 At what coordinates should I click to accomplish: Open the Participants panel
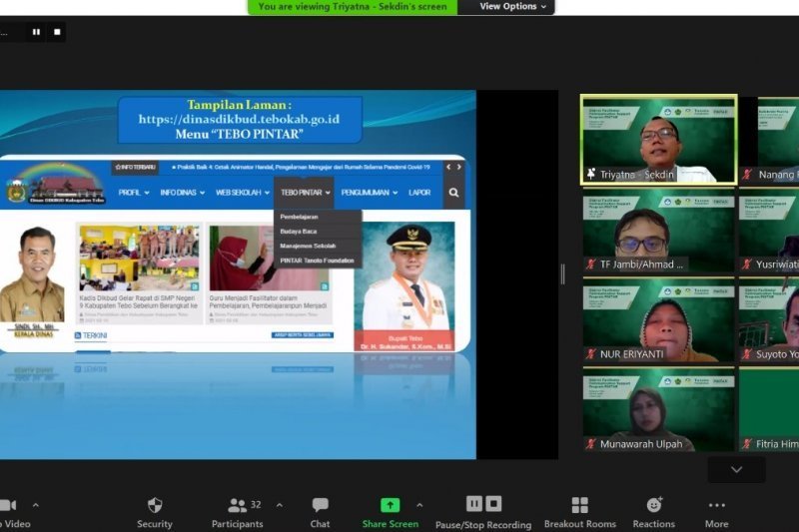[238, 506]
